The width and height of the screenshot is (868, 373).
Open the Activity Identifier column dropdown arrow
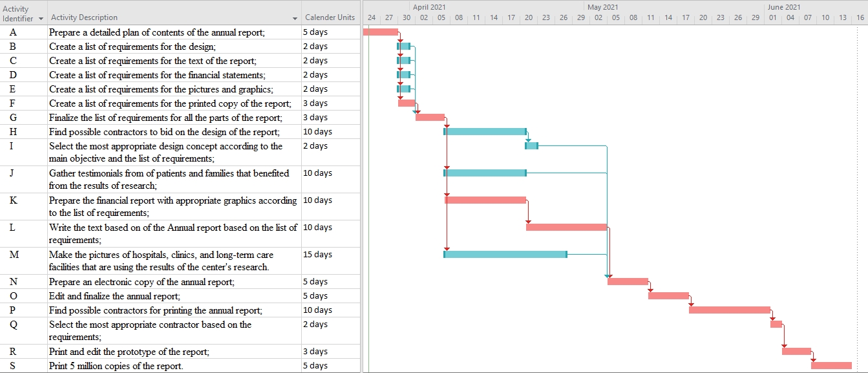tap(41, 18)
